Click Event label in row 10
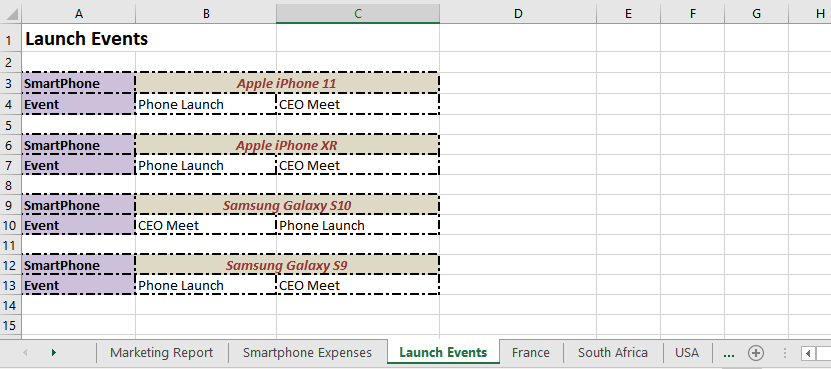The width and height of the screenshot is (831, 369). pyautogui.click(x=78, y=225)
